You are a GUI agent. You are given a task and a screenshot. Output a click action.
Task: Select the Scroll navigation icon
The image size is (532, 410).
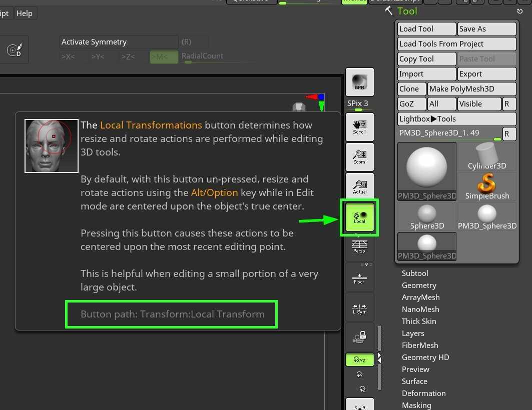point(359,127)
